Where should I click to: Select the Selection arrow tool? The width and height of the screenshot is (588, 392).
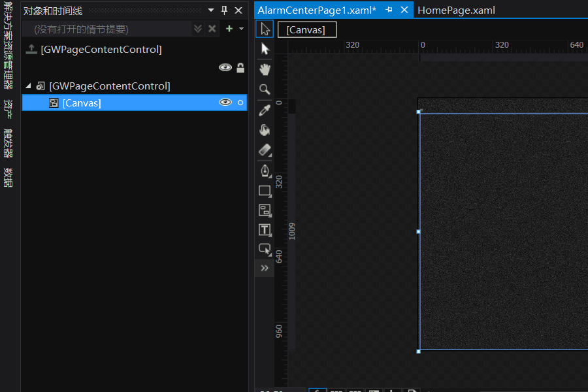pos(265,29)
